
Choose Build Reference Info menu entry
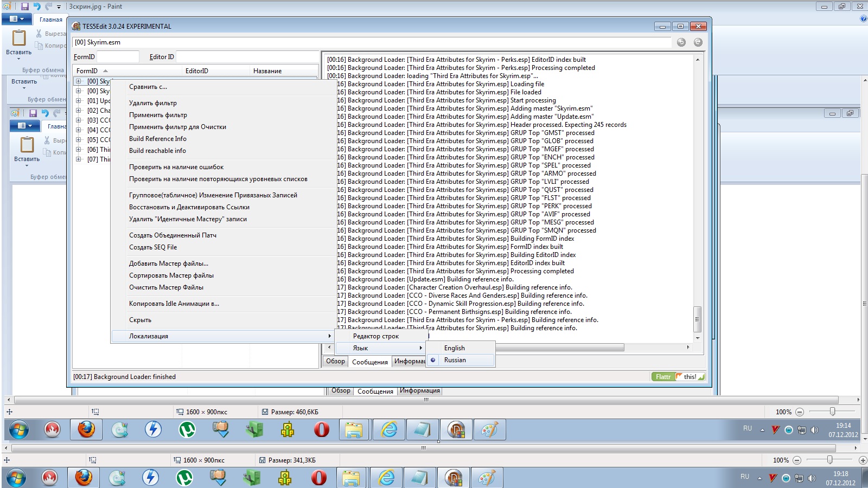point(223,139)
